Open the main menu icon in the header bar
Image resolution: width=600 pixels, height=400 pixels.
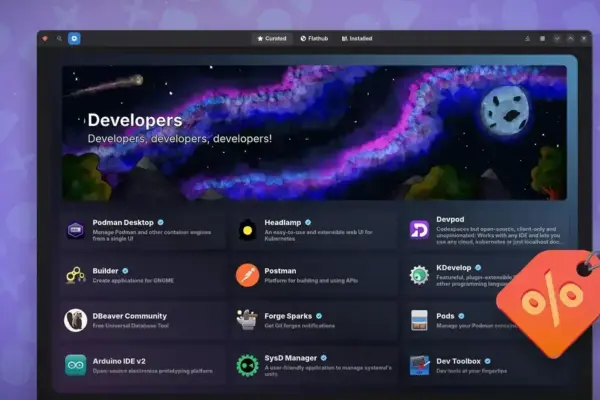542,39
